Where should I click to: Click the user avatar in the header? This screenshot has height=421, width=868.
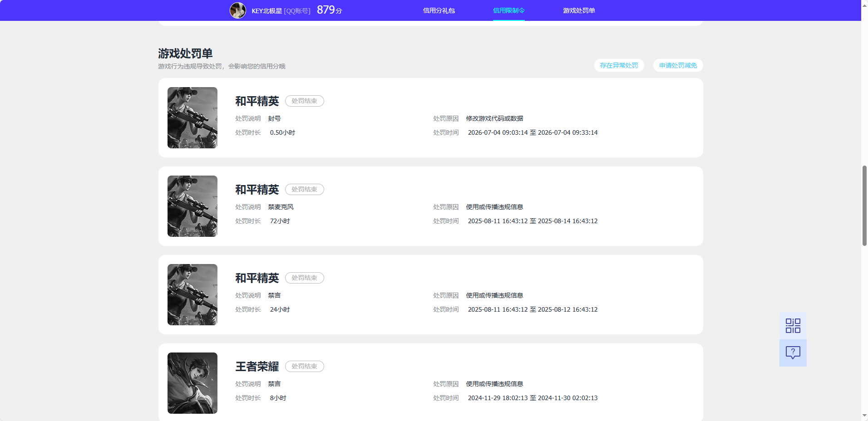(237, 10)
